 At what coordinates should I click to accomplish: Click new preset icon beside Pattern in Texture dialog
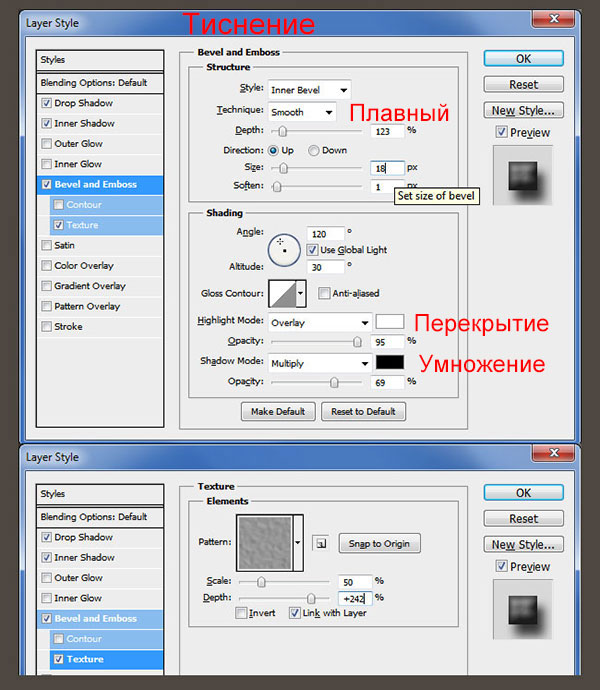pyautogui.click(x=320, y=543)
